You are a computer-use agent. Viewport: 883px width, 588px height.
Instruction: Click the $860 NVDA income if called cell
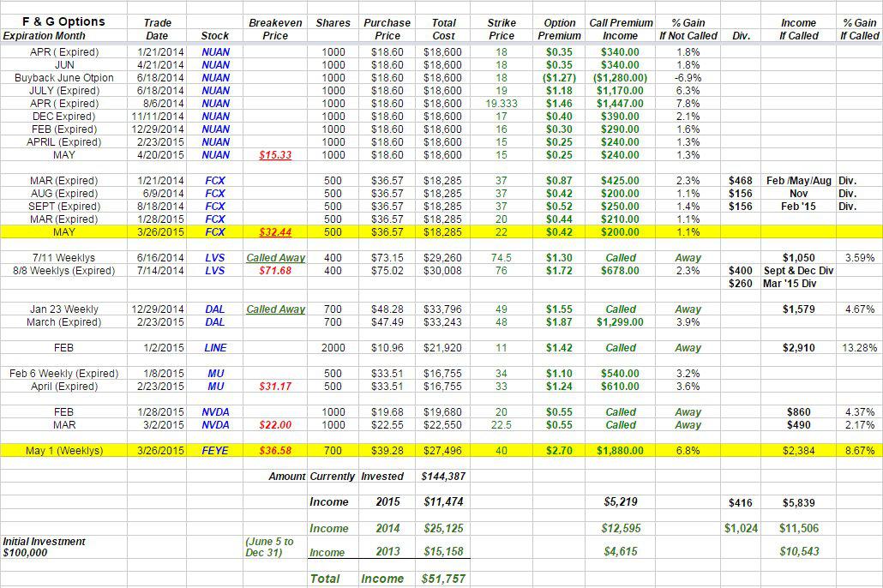[x=798, y=412]
